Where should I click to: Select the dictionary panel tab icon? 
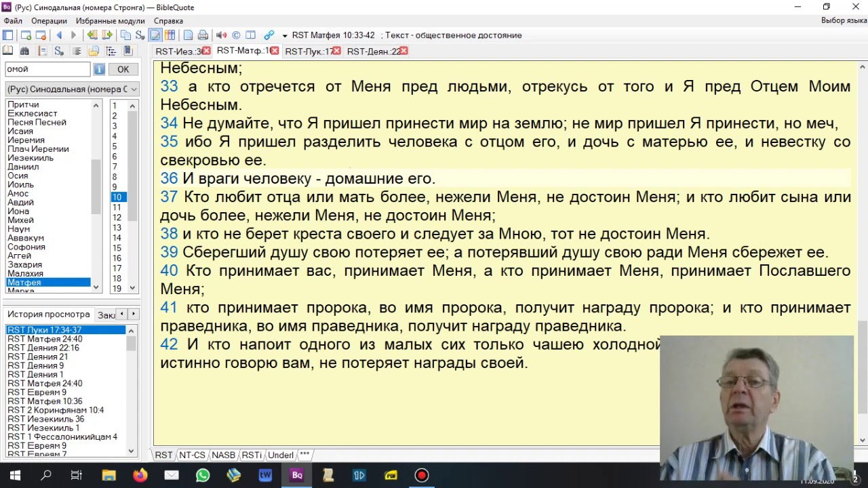[42, 51]
